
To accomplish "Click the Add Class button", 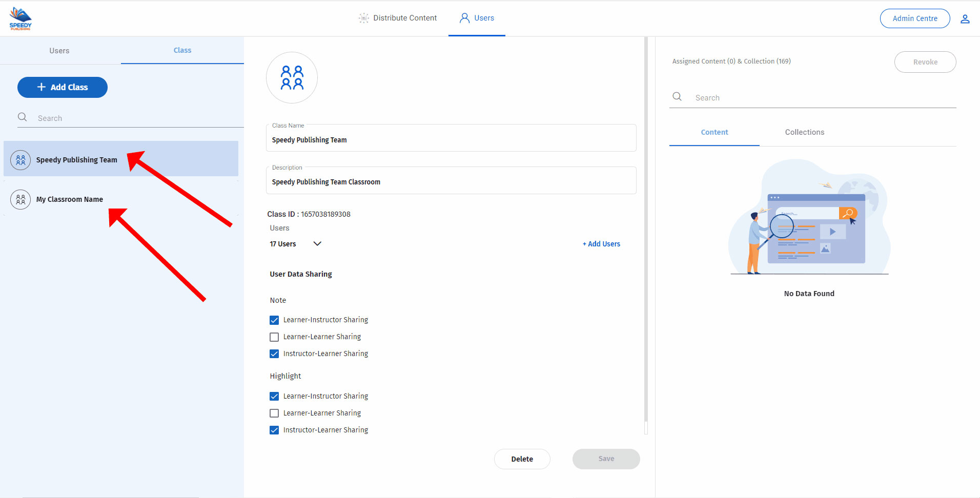I will (63, 87).
